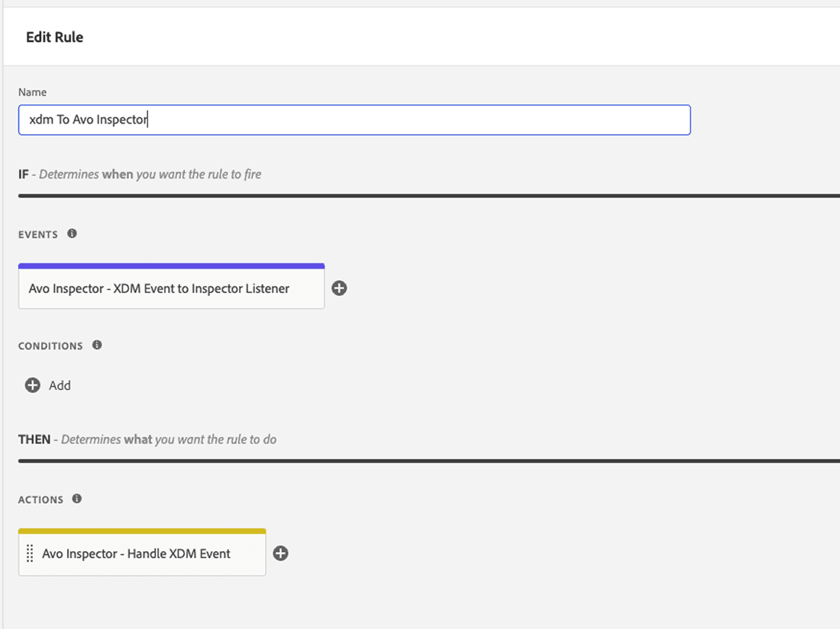The width and height of the screenshot is (840, 629).
Task: Open the Avo Inspector - Handle XDM Event action
Action: click(x=136, y=553)
